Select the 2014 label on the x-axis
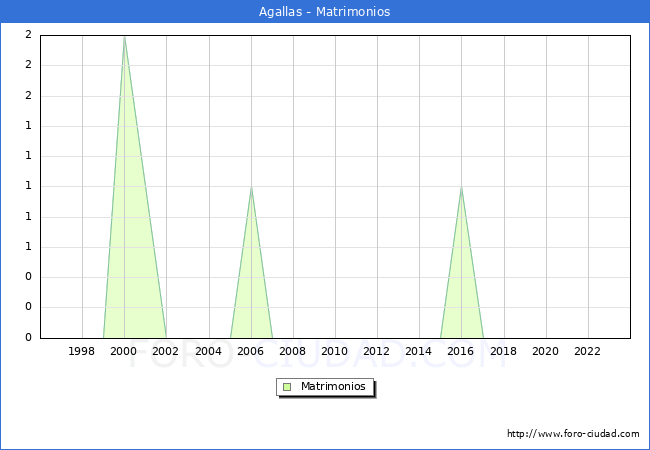This screenshot has width=650, height=450. pyautogui.click(x=418, y=351)
